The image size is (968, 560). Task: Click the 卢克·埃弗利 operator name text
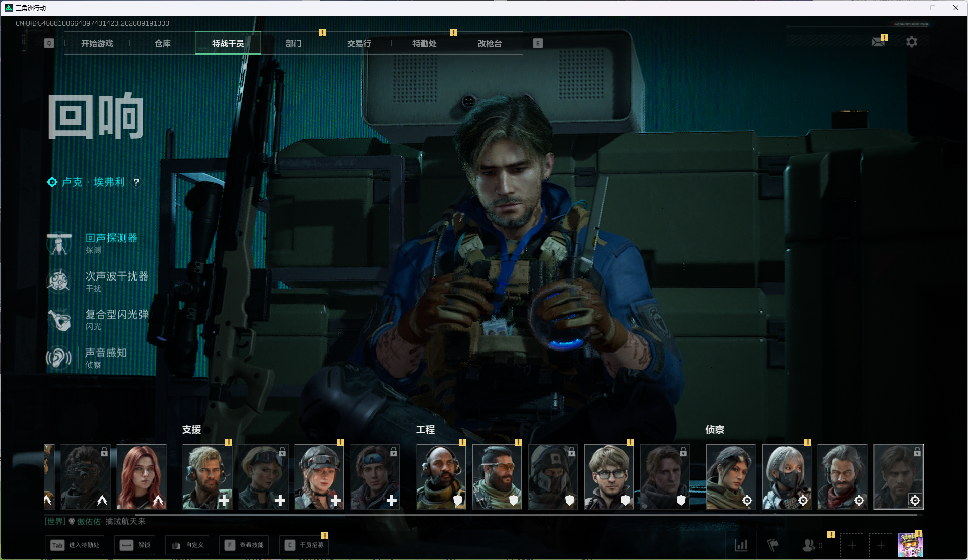pos(93,182)
